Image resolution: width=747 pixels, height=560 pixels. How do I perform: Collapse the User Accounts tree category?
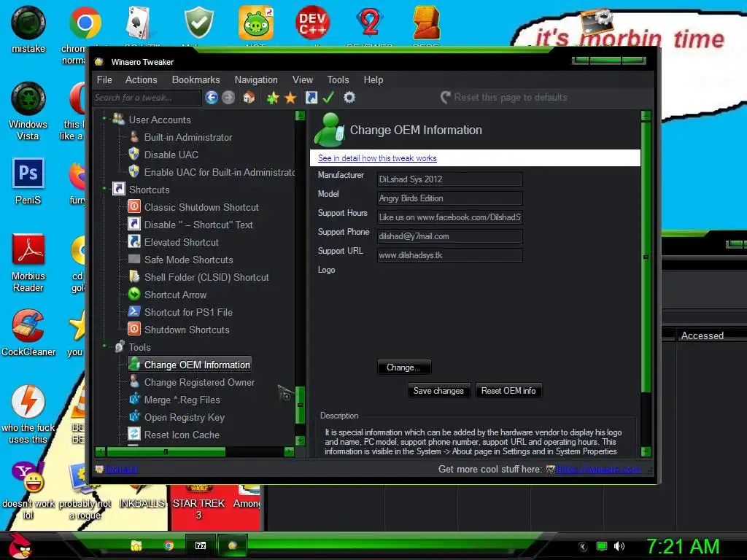tap(104, 117)
